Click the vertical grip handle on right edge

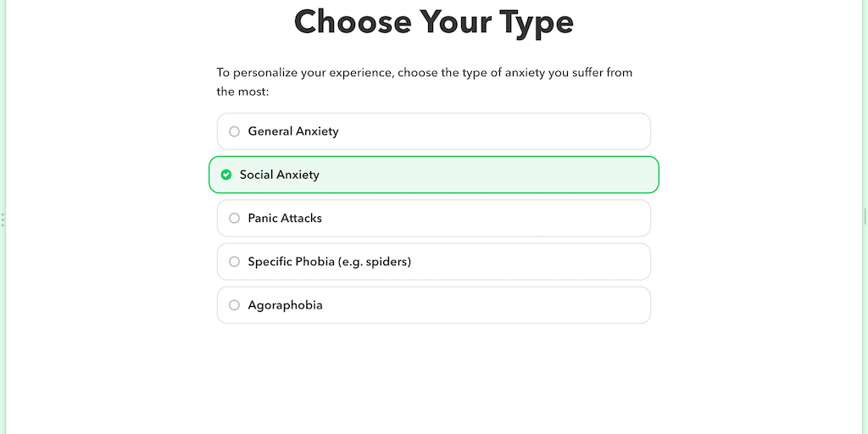(x=865, y=215)
